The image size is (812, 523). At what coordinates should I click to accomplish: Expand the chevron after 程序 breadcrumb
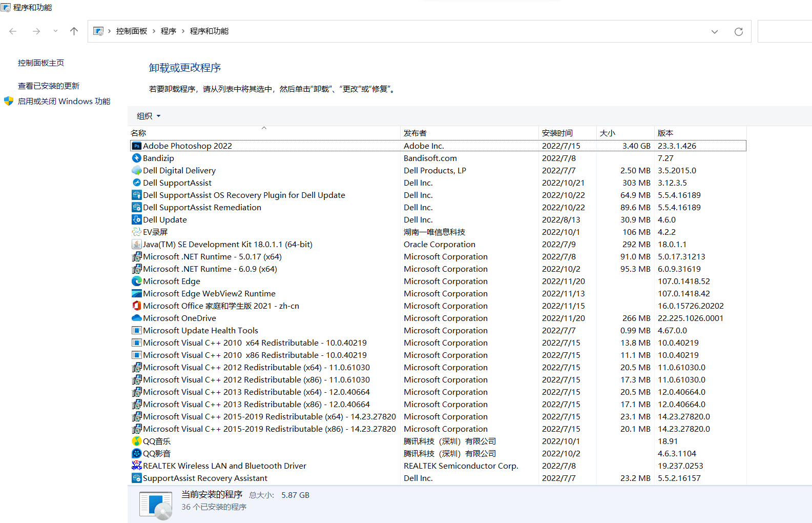pos(183,31)
